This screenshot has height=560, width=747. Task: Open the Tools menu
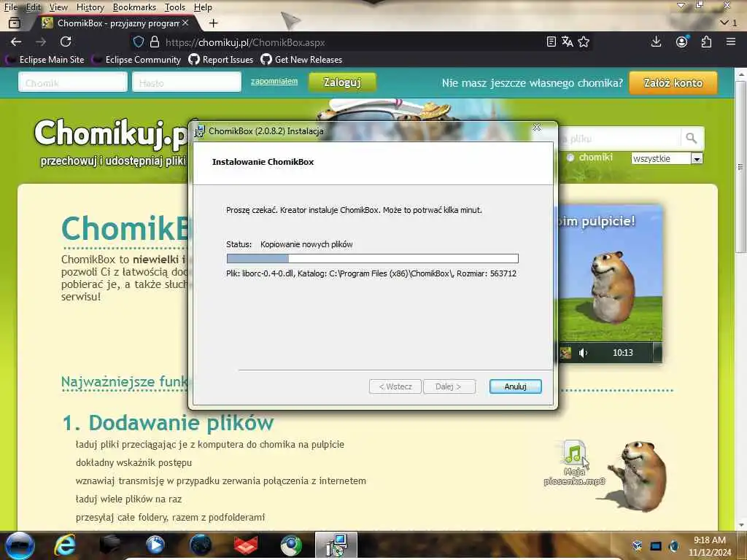pos(175,7)
